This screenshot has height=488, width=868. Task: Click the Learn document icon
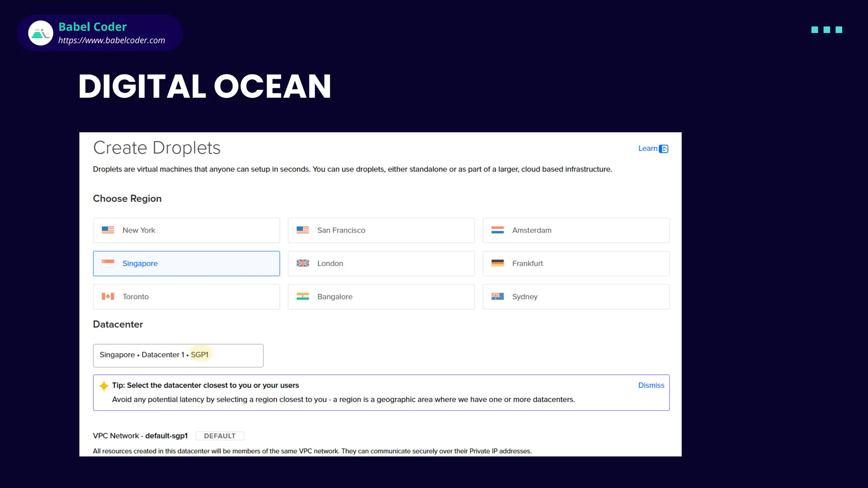664,149
